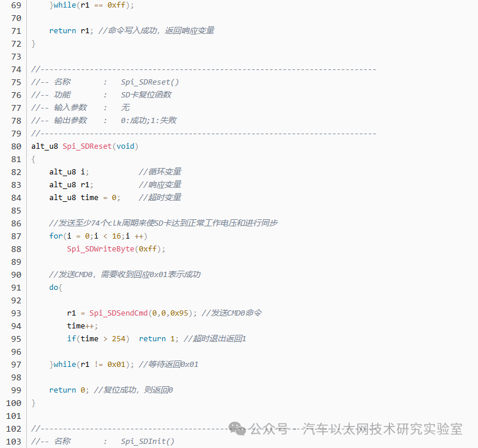The width and height of the screenshot is (478, 448).
Task: Click the do keyword on line 91
Action: 54,288
